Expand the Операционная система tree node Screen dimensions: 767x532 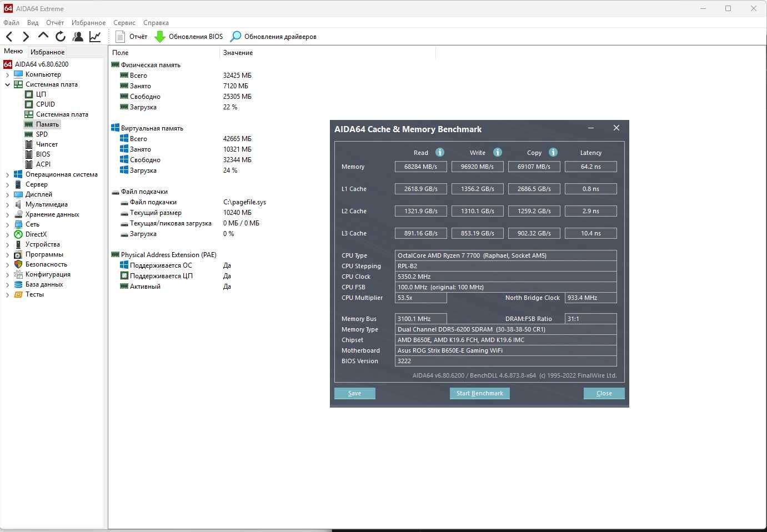7,174
